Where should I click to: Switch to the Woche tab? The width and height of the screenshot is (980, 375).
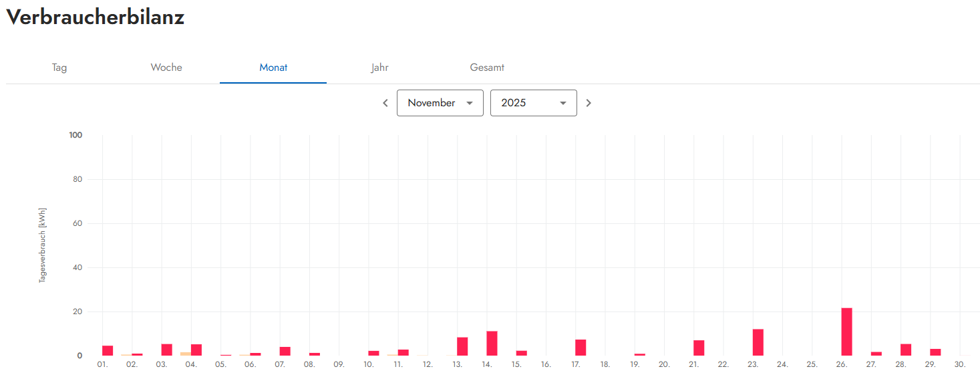click(166, 68)
